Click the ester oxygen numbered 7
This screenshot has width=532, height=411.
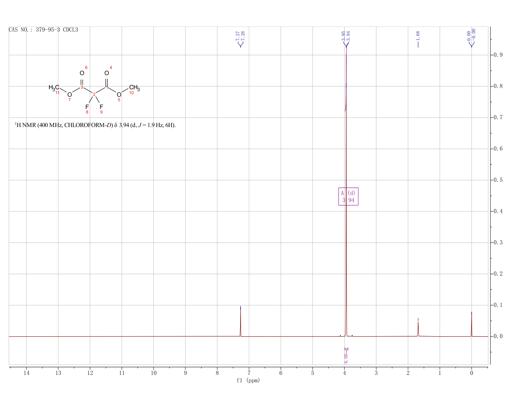(69, 94)
